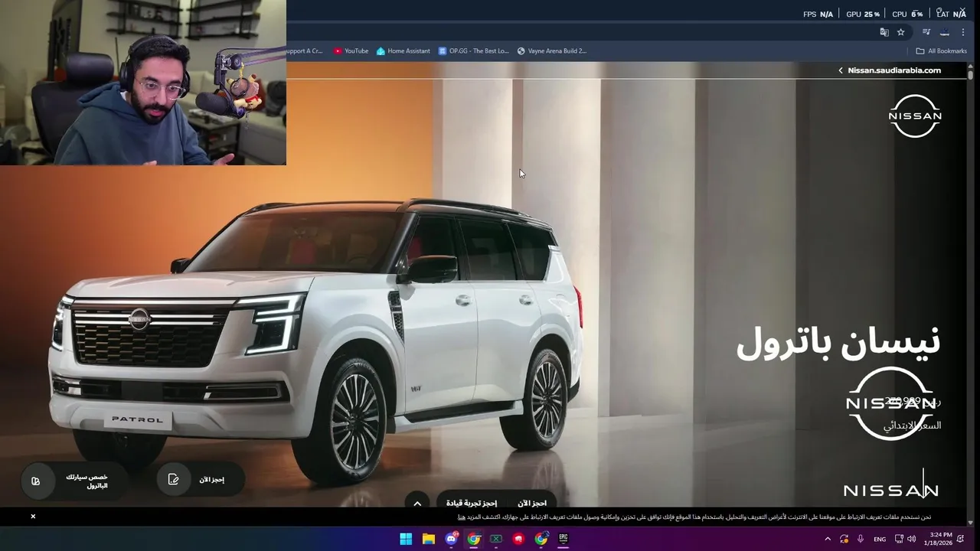Open the notifications bell in taskbar
The height and width of the screenshot is (551, 980).
point(961,539)
